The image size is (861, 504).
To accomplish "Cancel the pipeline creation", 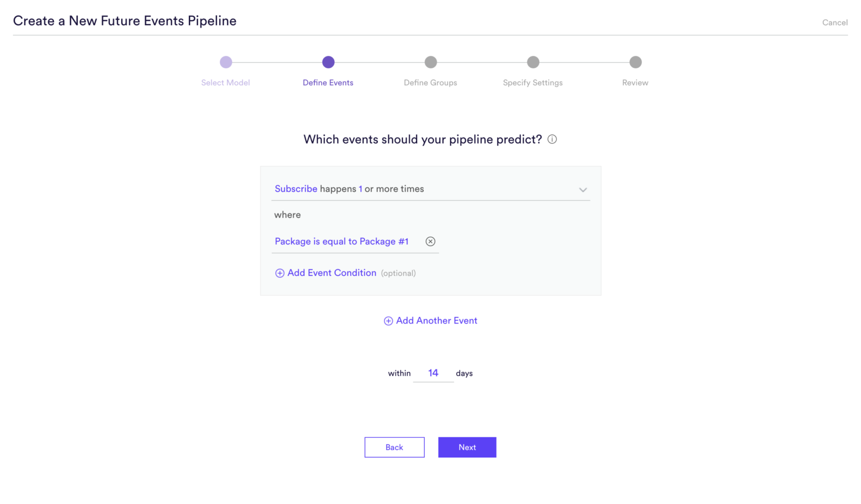I will 835,22.
